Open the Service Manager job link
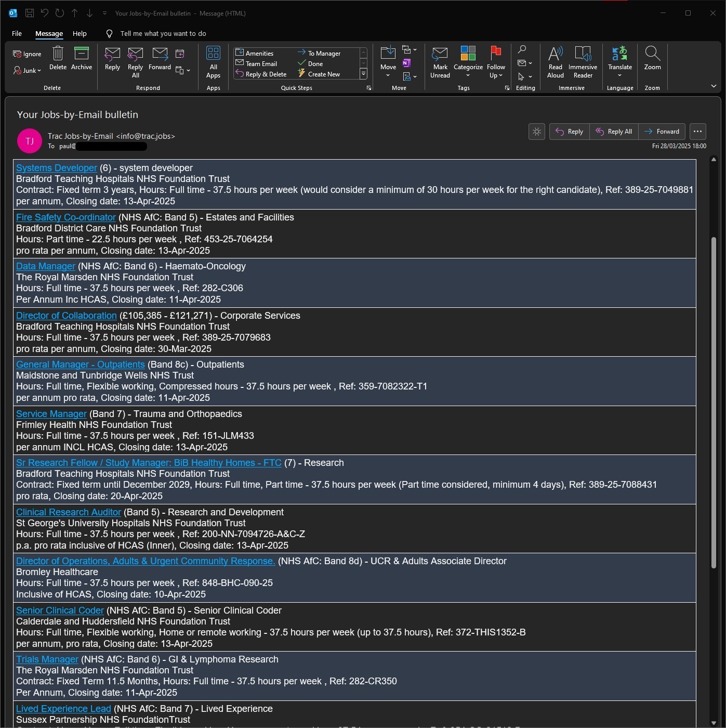The image size is (726, 728). [x=51, y=414]
